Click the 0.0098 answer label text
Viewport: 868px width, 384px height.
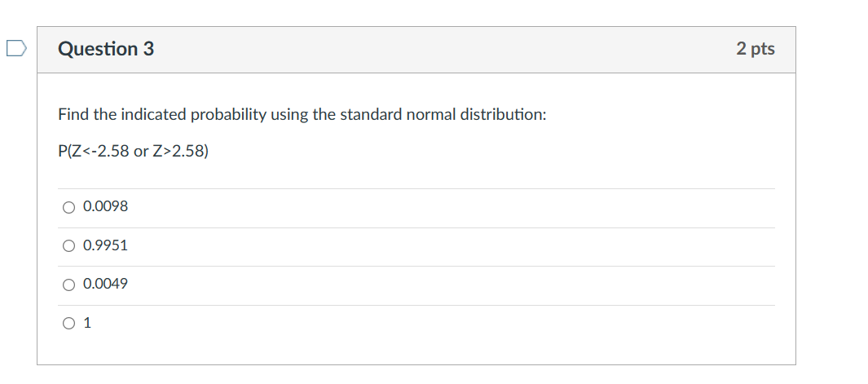[106, 207]
